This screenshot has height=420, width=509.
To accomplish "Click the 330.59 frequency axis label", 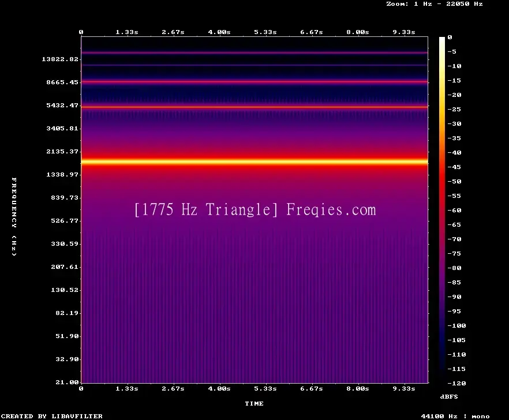I will pos(65,243).
